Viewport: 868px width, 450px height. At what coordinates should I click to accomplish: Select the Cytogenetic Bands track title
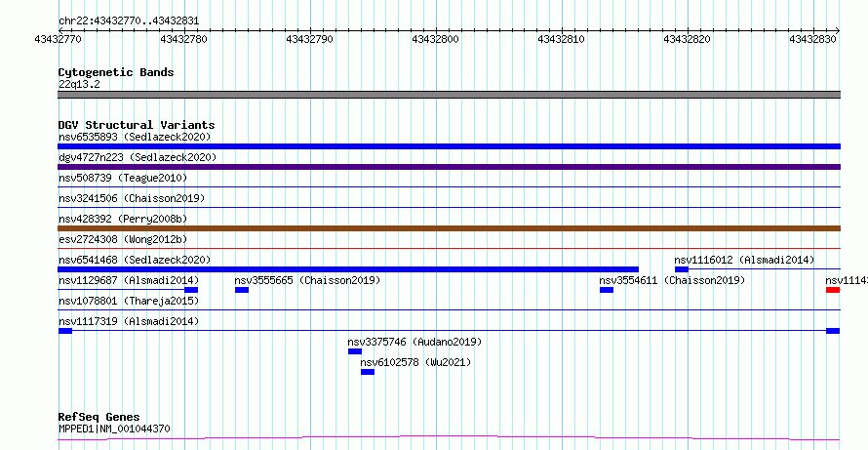pyautogui.click(x=116, y=72)
